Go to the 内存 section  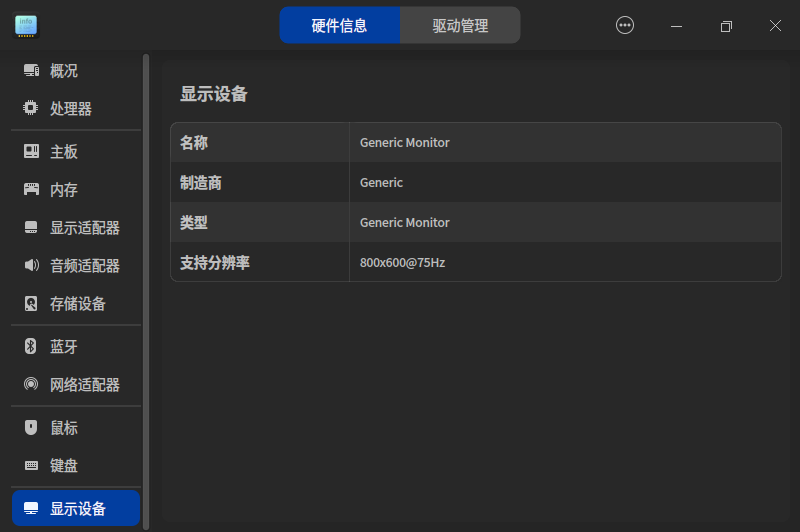click(x=76, y=190)
